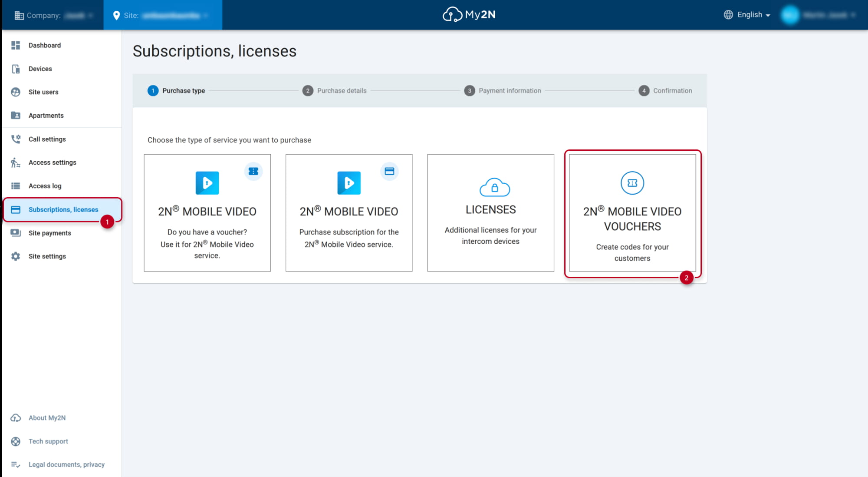Click the Tech support lifebuoy icon

click(x=16, y=441)
